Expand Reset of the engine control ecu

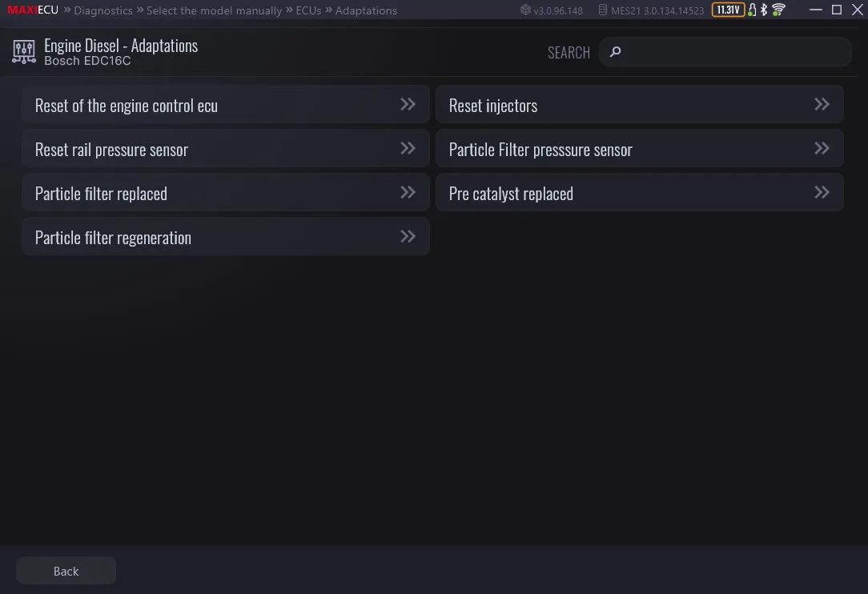pos(225,104)
